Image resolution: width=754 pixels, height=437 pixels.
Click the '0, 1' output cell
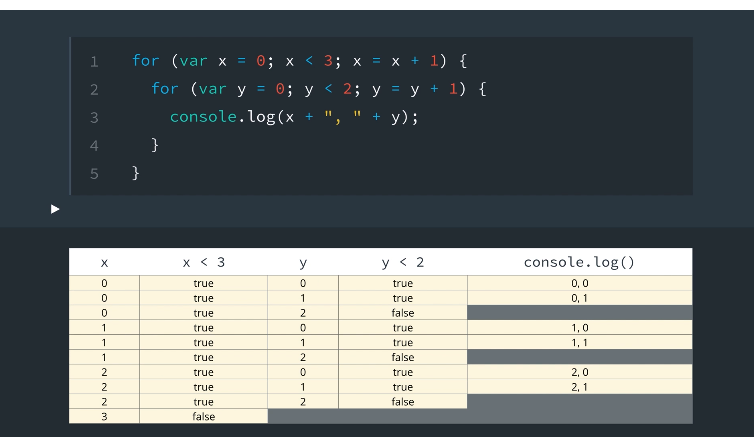coord(579,298)
